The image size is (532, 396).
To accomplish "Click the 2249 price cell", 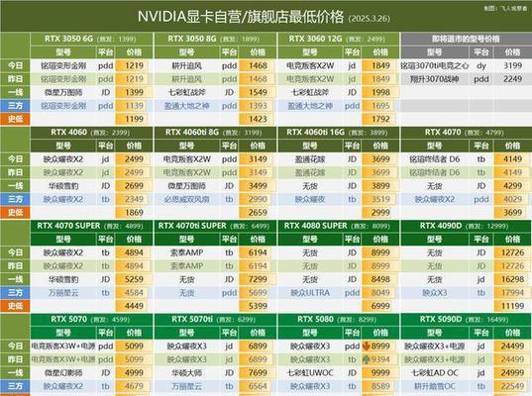I will point(512,79).
